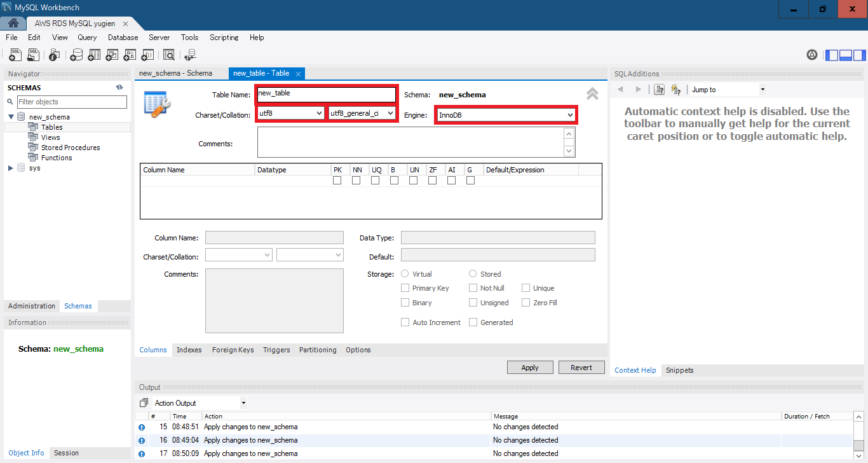This screenshot has width=868, height=463.
Task: Open the Action Output dropdown
Action: pos(200,403)
